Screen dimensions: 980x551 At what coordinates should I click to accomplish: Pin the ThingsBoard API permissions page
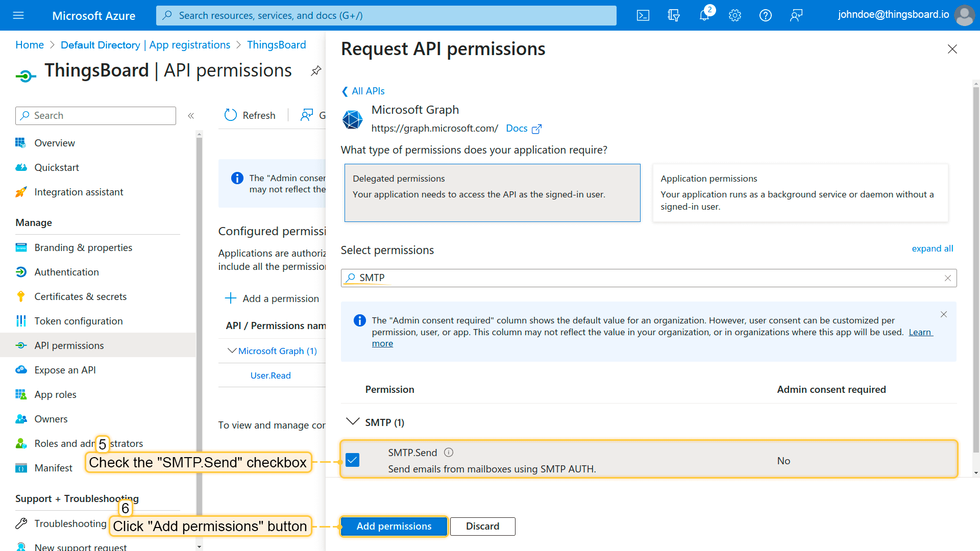[316, 71]
